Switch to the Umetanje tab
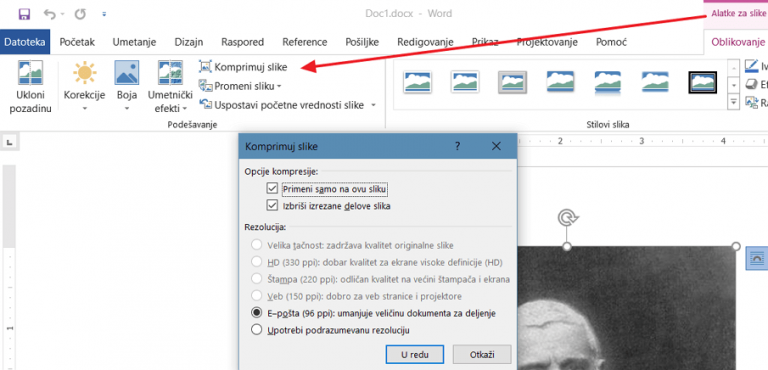The height and width of the screenshot is (370, 768). (134, 42)
